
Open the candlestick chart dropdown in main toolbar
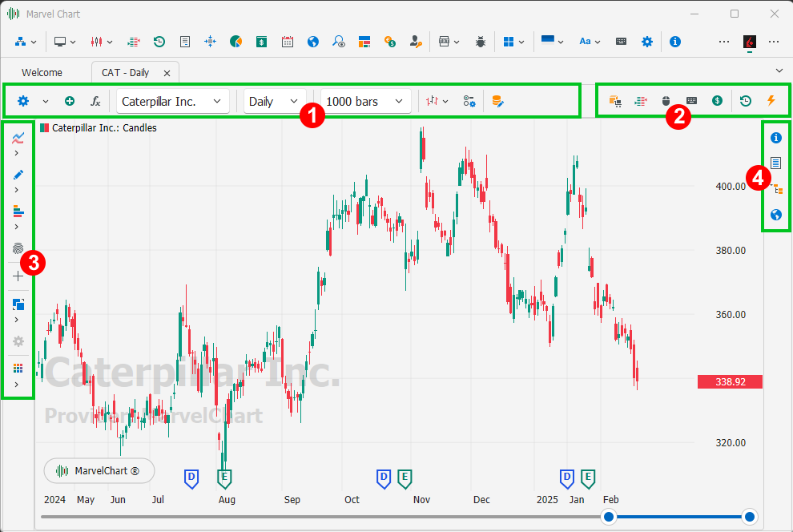102,42
